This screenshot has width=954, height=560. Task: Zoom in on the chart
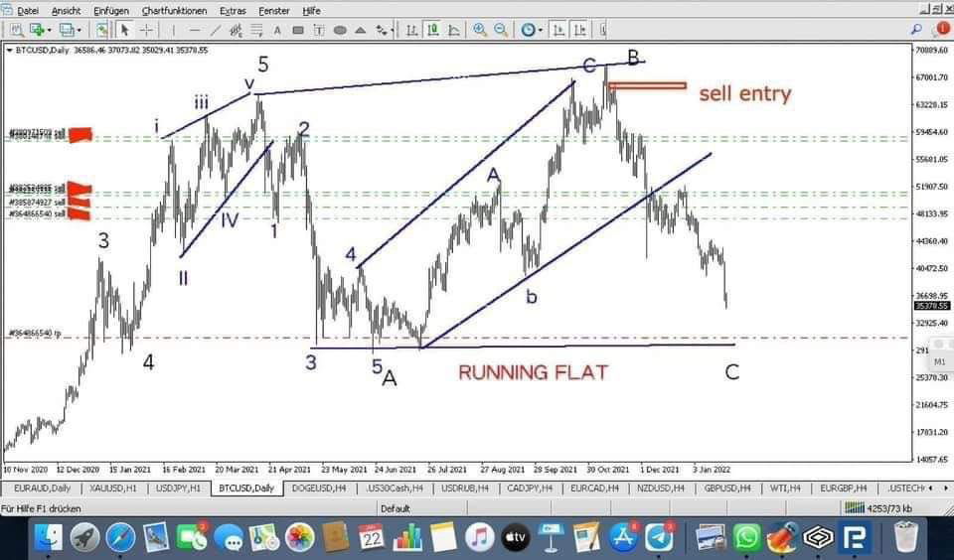pyautogui.click(x=480, y=30)
